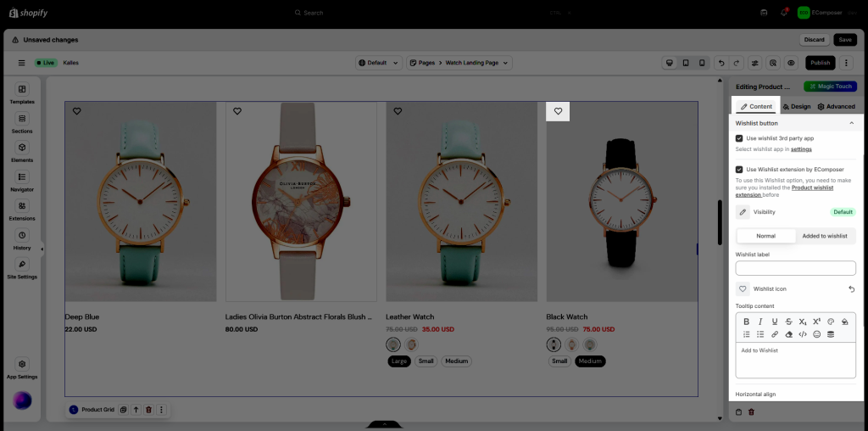Click the Wishlist label input field

coord(795,268)
